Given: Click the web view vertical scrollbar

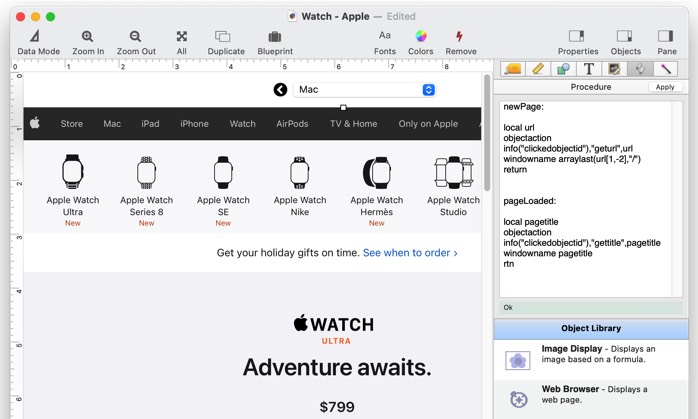Looking at the screenshot, I should click(487, 133).
